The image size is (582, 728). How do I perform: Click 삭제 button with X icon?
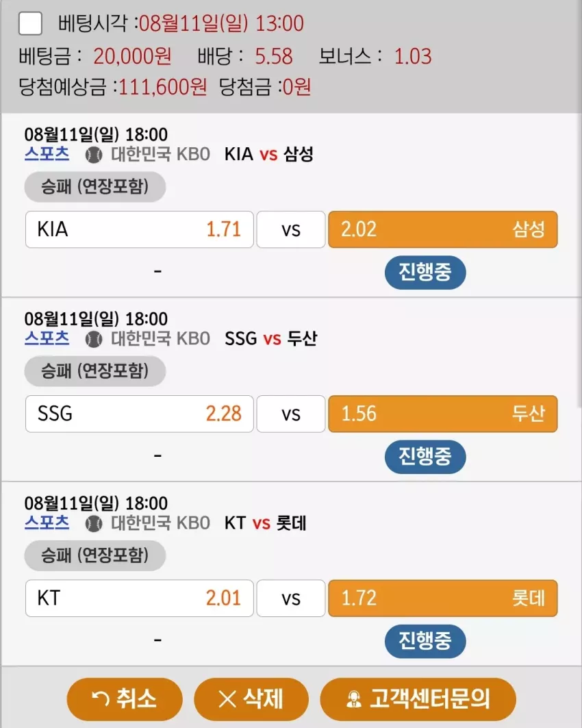[251, 699]
